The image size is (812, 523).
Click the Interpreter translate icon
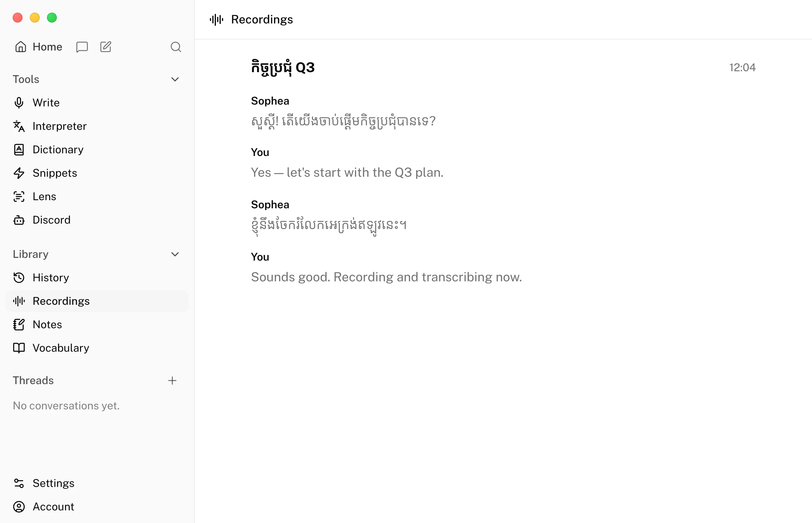pyautogui.click(x=19, y=126)
